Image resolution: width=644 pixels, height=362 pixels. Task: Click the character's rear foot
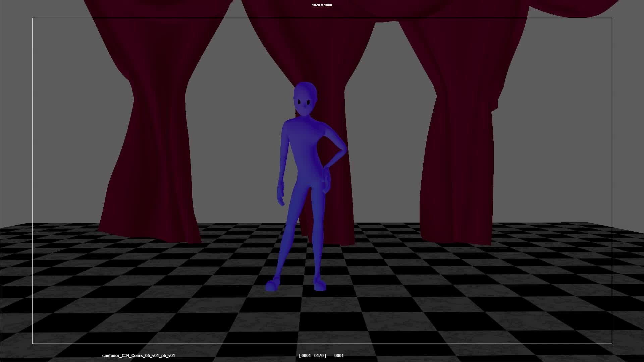click(x=320, y=285)
